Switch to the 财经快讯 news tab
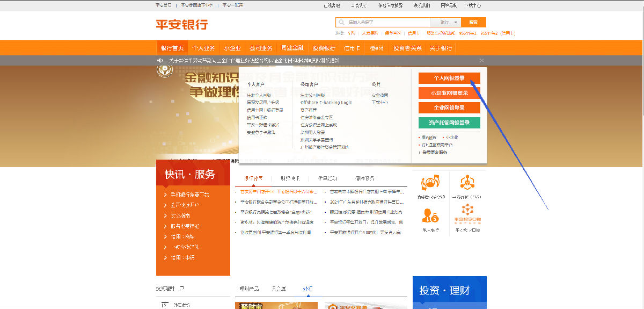 coord(290,178)
